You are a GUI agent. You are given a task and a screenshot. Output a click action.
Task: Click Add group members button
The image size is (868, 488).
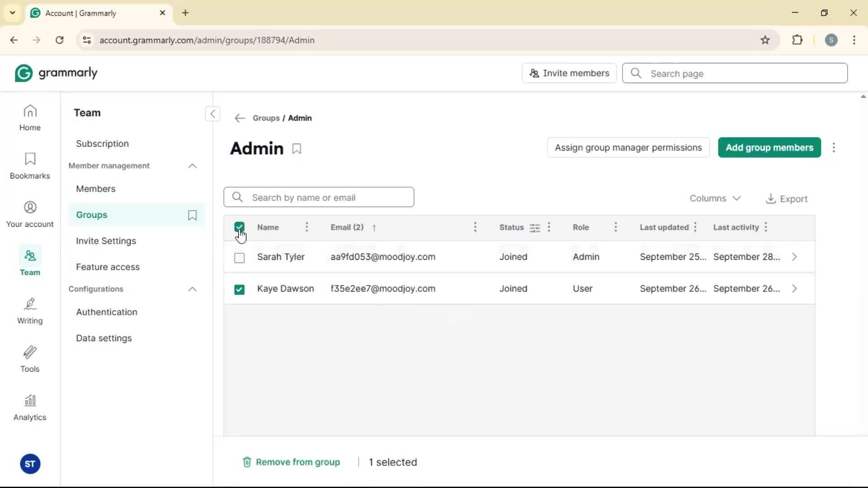tap(769, 148)
